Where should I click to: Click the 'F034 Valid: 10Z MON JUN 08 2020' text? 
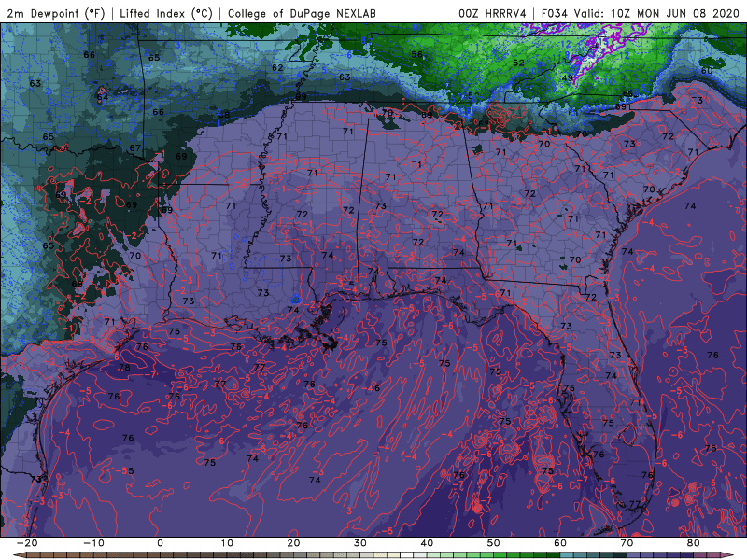[641, 13]
